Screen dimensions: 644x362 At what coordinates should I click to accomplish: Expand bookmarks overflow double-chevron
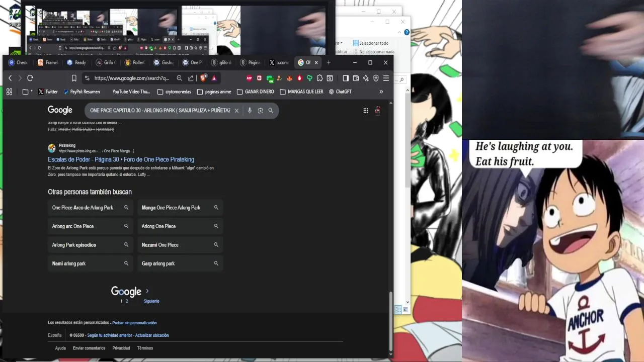pyautogui.click(x=381, y=92)
